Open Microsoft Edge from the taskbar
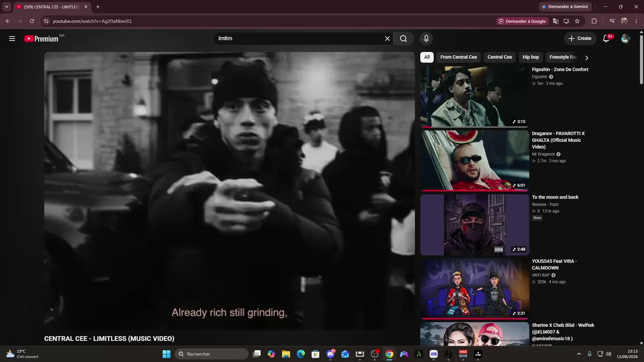 (x=301, y=354)
